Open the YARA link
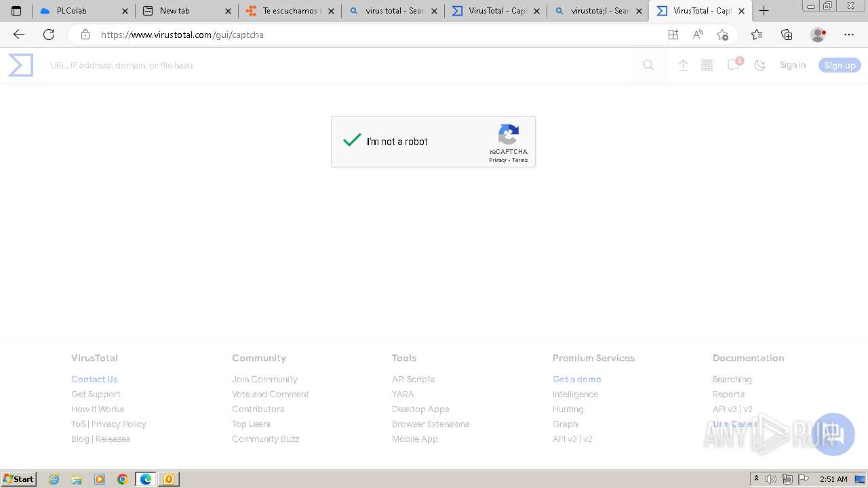Viewport: 868px width, 488px height. pos(403,394)
